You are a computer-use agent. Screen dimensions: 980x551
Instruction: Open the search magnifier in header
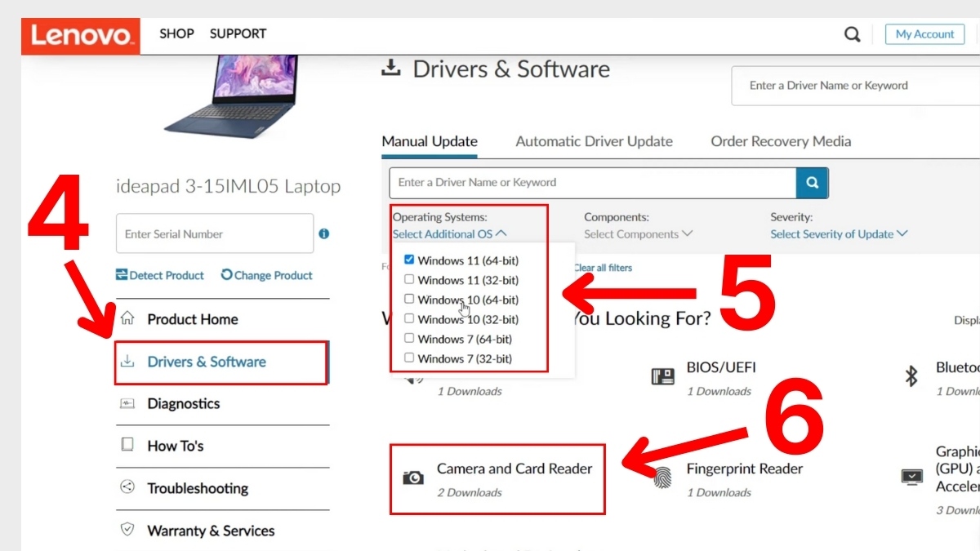853,34
